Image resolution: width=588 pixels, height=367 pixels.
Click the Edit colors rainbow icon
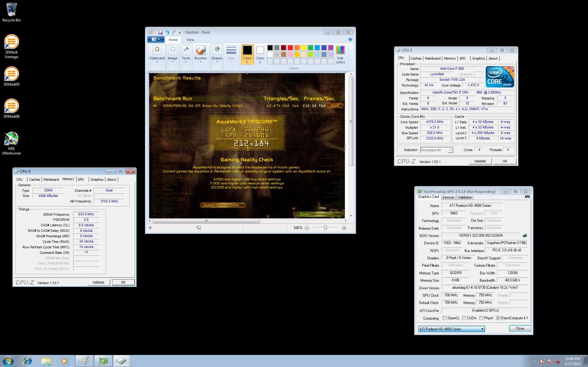[340, 50]
